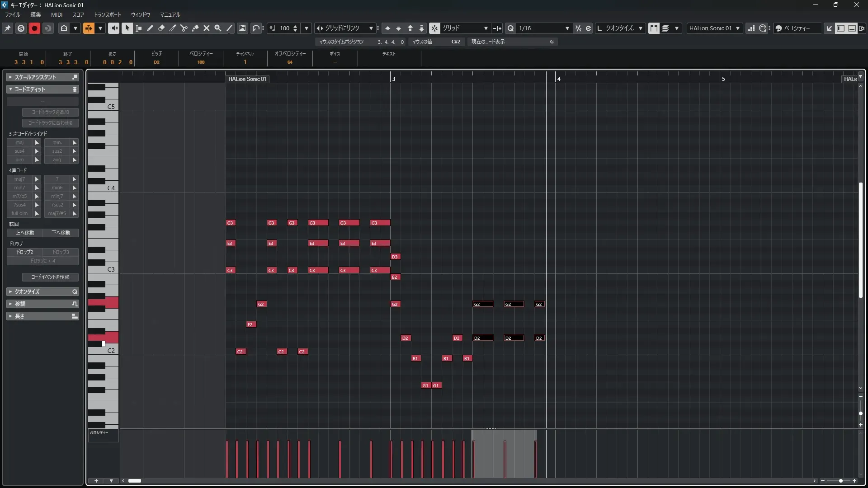Click the コードイベントを作成 button

coord(50,277)
